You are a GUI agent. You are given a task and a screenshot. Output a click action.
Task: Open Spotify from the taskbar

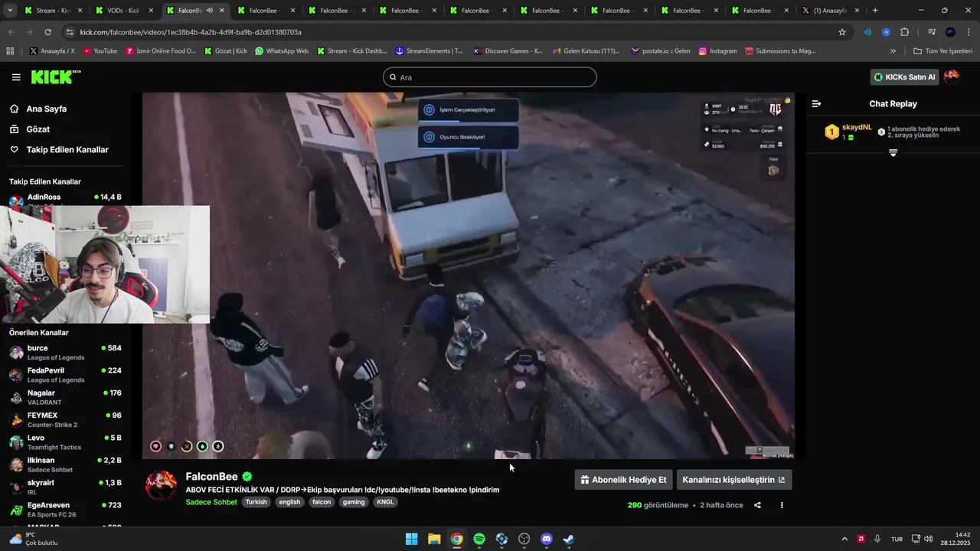tap(479, 539)
